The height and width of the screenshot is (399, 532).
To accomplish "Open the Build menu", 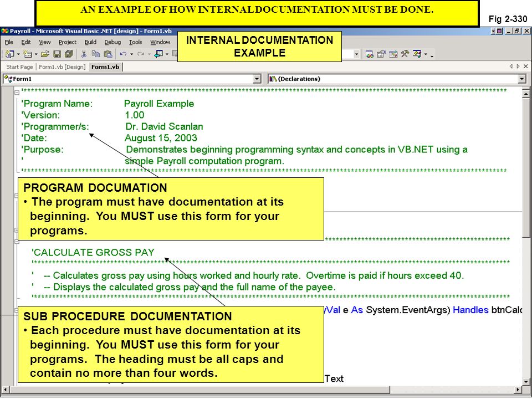I will (x=90, y=42).
